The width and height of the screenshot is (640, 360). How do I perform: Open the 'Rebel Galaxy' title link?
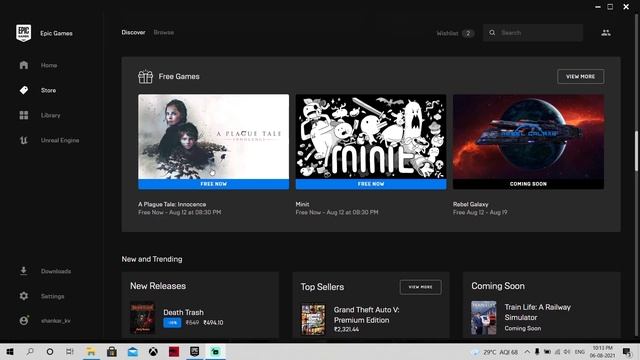[x=471, y=204]
